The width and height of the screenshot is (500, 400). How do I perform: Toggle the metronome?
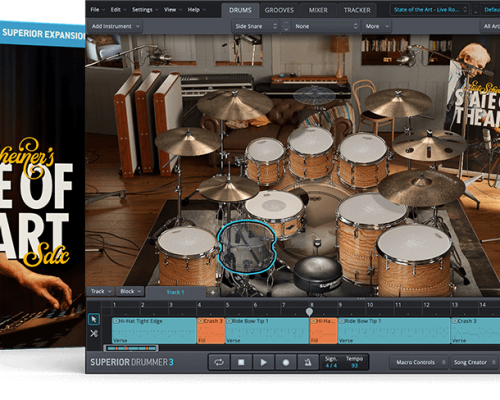coord(308,362)
